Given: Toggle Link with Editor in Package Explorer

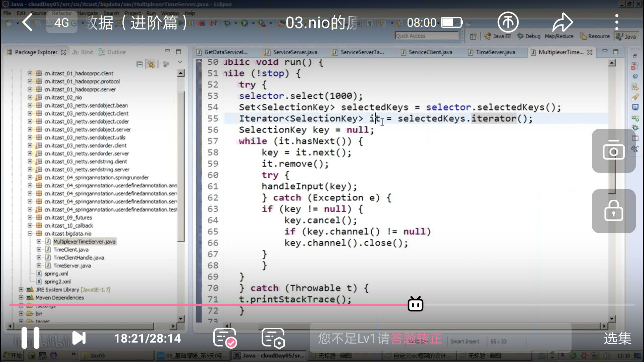Looking at the screenshot, I should (x=151, y=64).
